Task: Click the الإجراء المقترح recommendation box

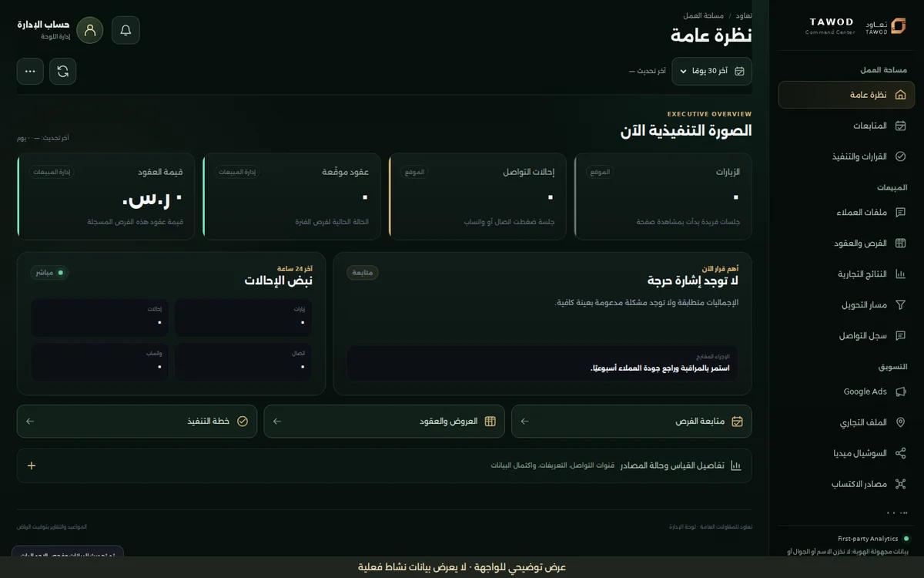Action: tap(542, 362)
